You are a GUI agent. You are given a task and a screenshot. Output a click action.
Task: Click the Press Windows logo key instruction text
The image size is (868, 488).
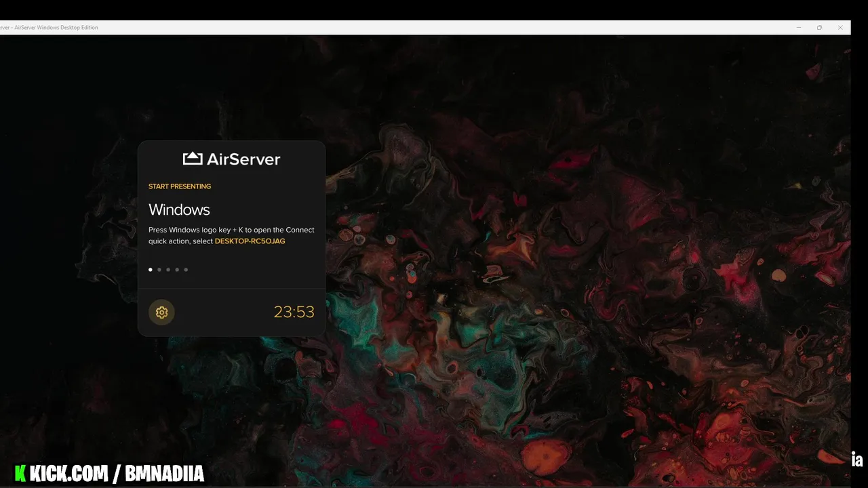[231, 235]
